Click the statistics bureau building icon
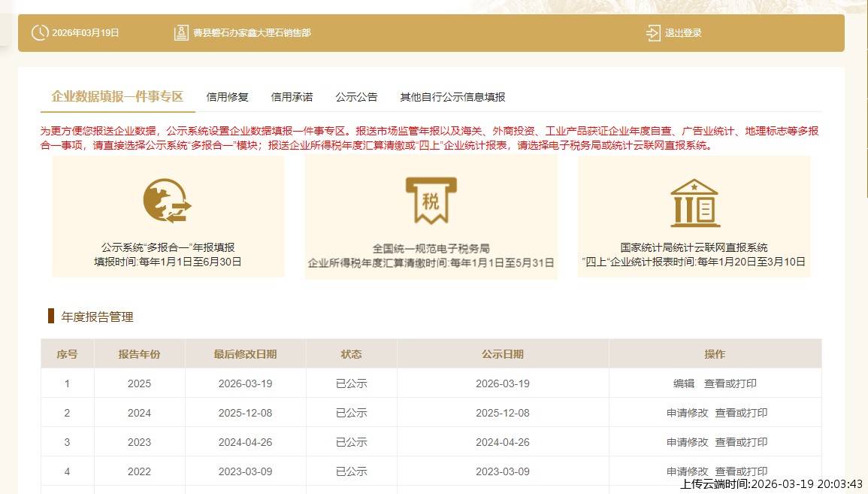Image resolution: width=868 pixels, height=494 pixels. (694, 202)
